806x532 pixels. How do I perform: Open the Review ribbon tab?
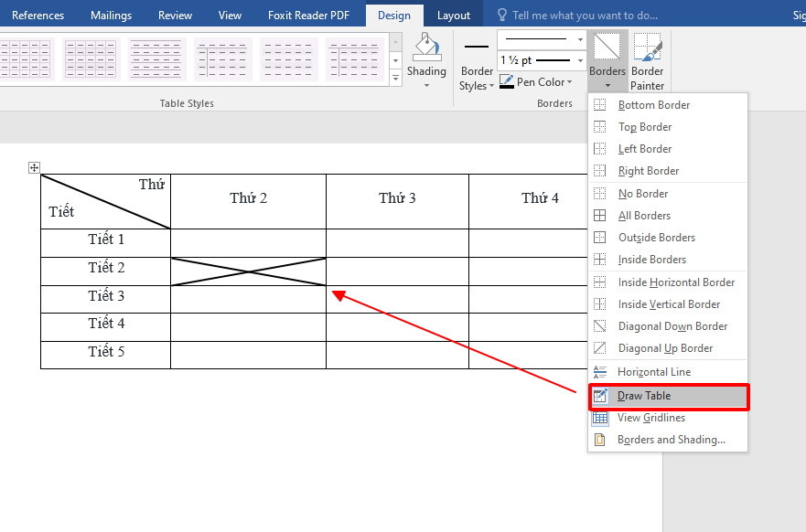[175, 16]
